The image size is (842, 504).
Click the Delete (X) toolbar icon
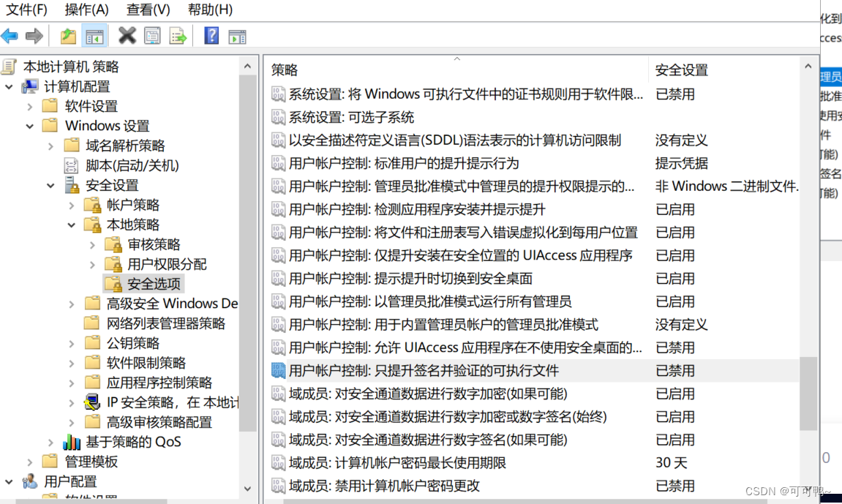[x=127, y=36]
